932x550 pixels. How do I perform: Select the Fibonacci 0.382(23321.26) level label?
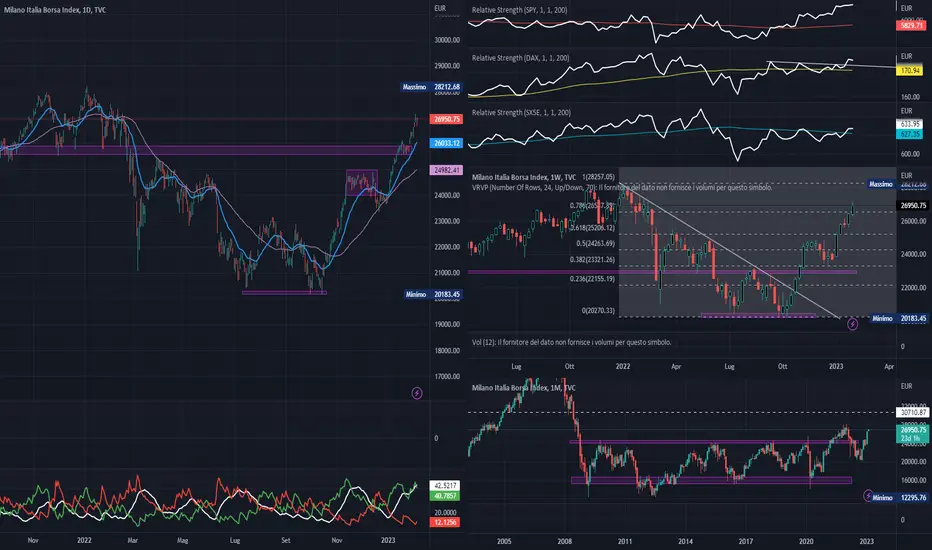click(x=592, y=260)
